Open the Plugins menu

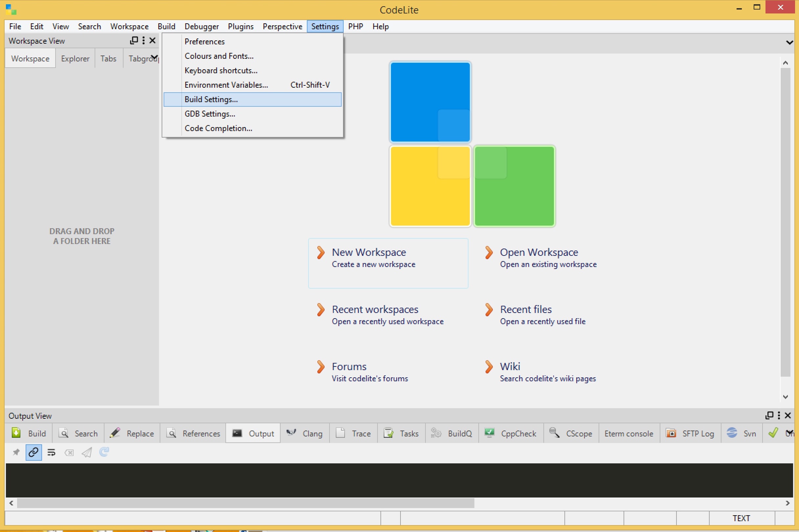coord(240,26)
